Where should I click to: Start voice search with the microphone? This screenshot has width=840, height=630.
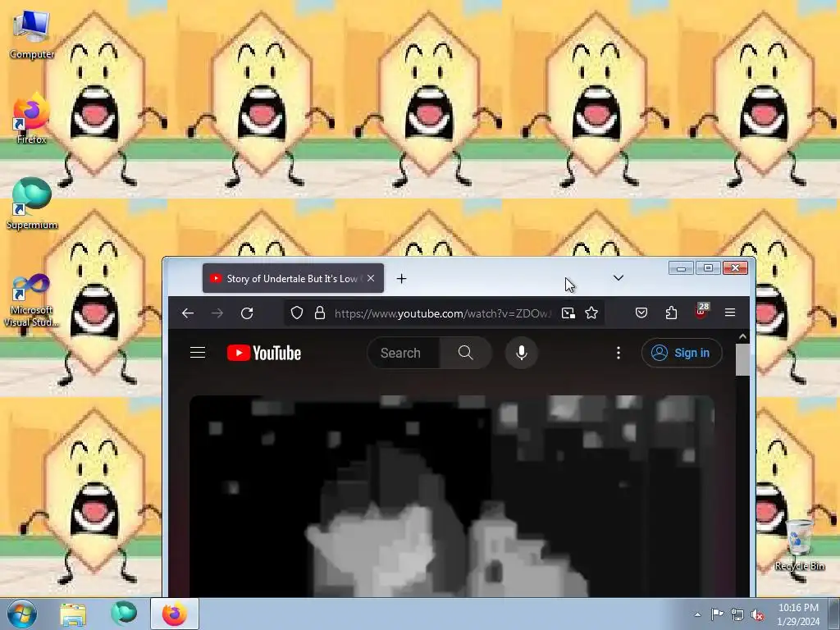pos(521,353)
